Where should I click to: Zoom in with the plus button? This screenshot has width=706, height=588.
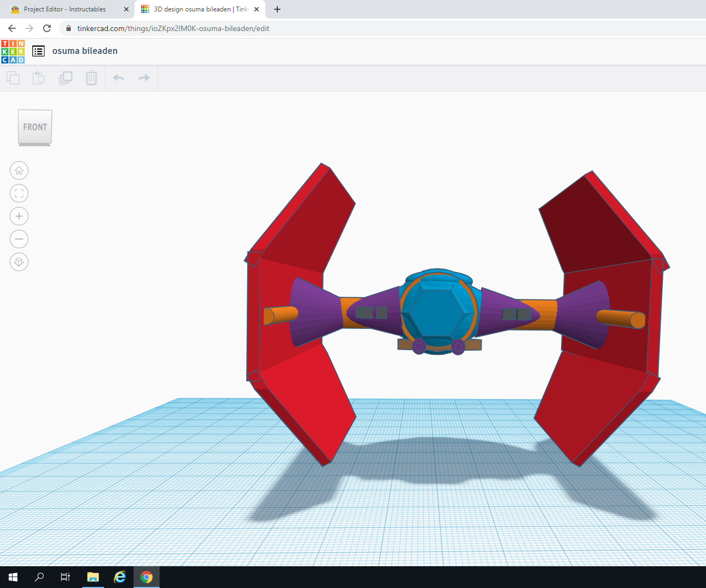pyautogui.click(x=19, y=216)
